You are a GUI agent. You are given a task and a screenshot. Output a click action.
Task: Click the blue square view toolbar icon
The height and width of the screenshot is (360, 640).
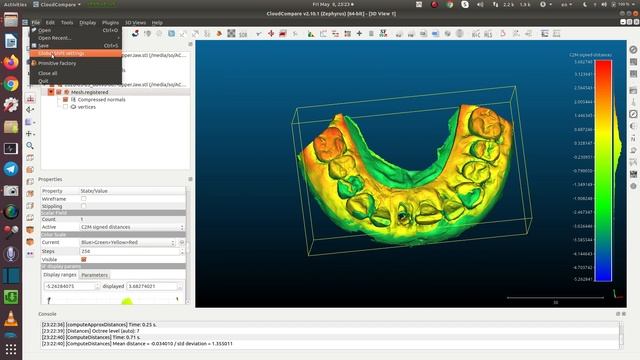(x=171, y=33)
